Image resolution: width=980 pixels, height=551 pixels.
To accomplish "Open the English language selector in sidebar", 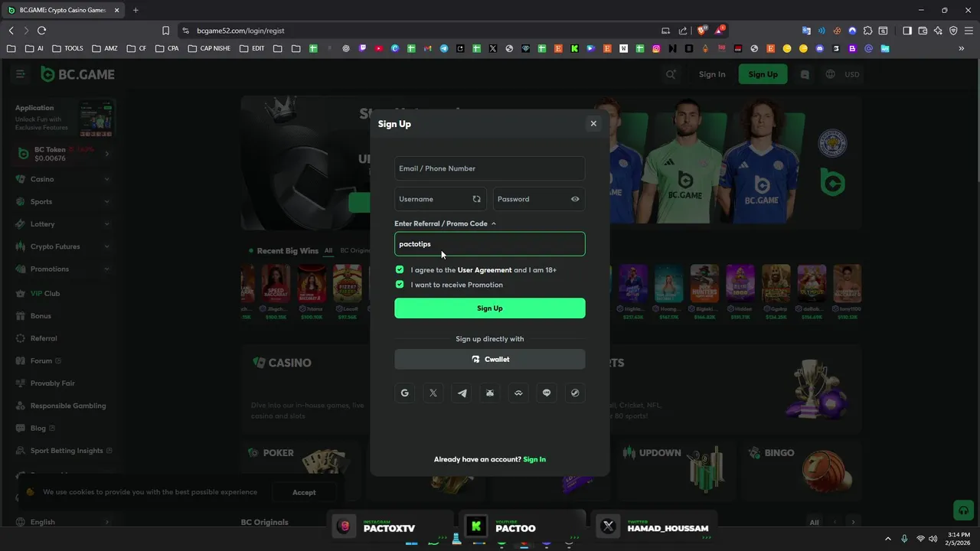I will coord(63,522).
